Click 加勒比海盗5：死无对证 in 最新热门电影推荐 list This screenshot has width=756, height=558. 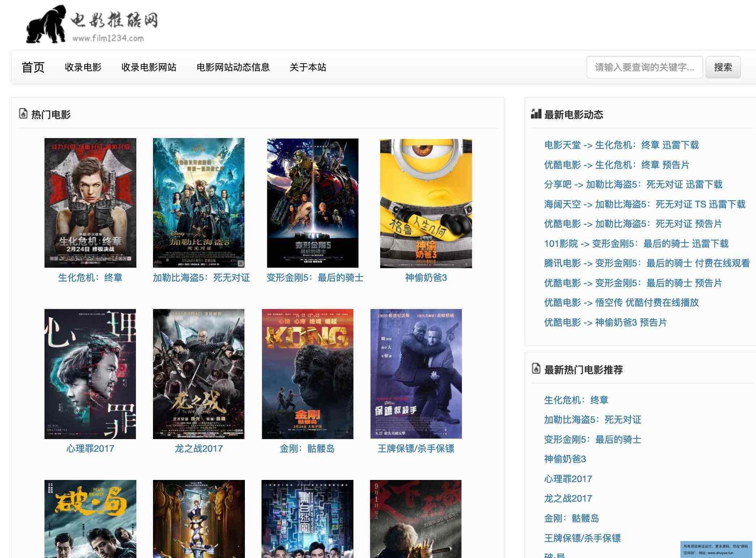[593, 420]
